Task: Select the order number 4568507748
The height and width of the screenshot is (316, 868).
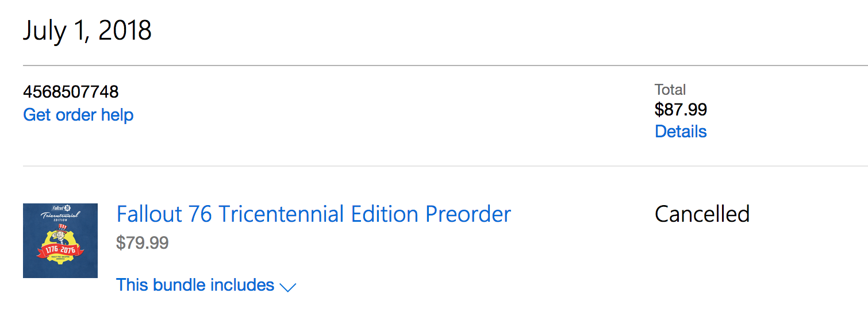Action: [x=71, y=91]
